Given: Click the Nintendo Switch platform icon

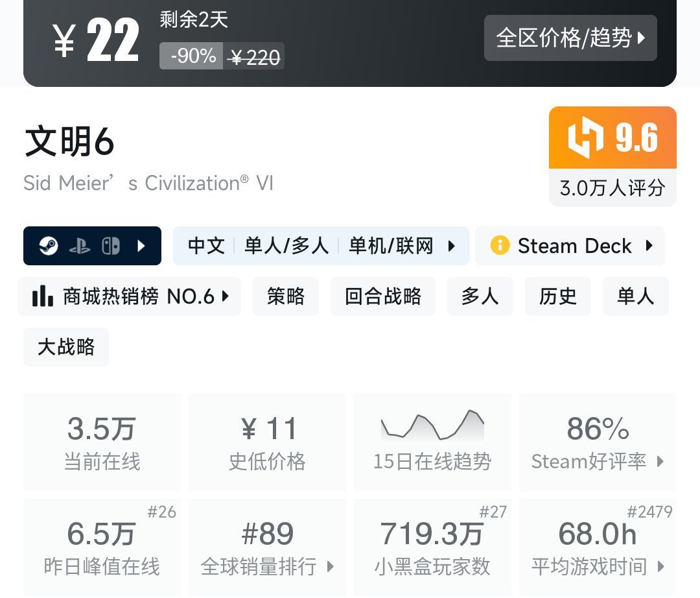Looking at the screenshot, I should [x=111, y=246].
